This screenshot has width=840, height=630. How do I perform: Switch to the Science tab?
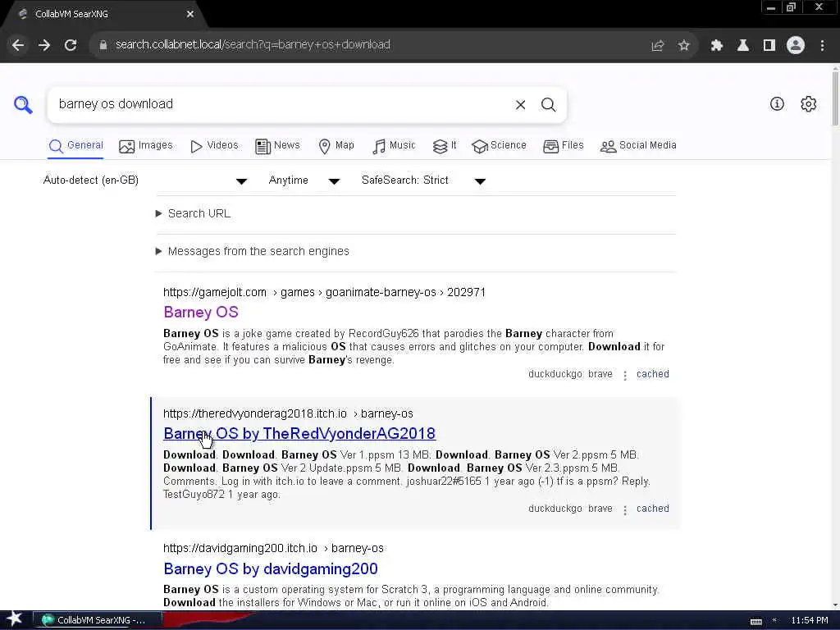click(500, 146)
